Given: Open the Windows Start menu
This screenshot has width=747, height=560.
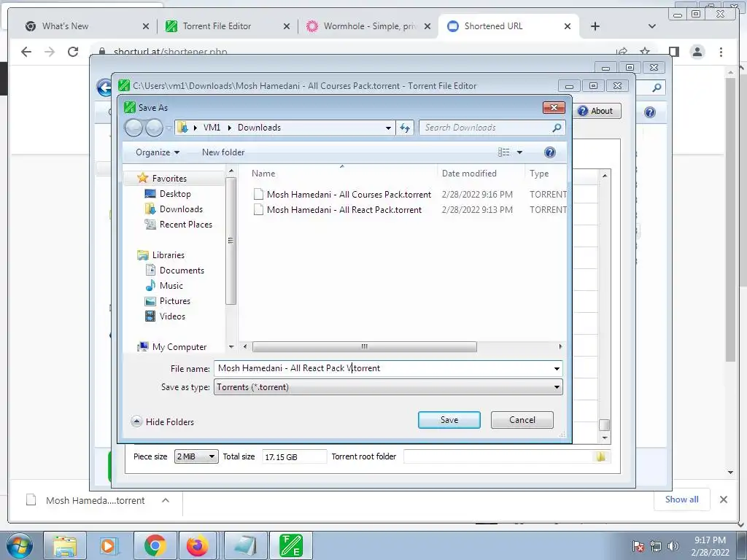Looking at the screenshot, I should click(20, 545).
